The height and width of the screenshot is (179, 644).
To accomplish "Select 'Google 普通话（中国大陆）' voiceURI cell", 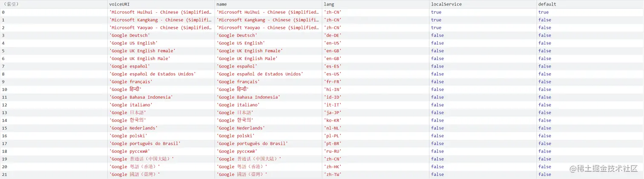I will click(161, 159).
